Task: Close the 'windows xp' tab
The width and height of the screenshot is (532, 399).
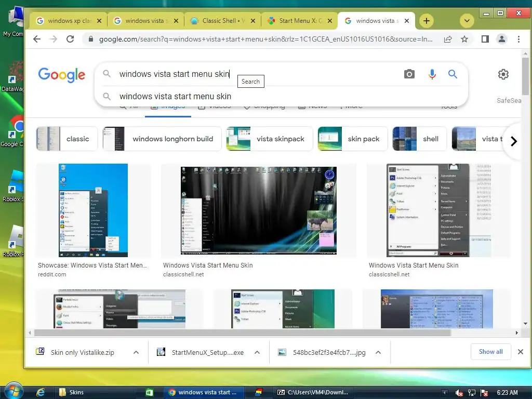Action: click(x=99, y=21)
